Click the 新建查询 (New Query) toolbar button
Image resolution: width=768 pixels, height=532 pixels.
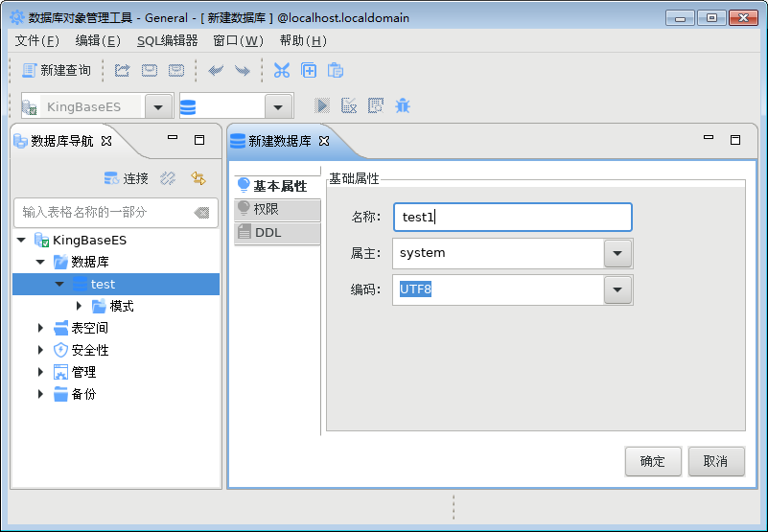(57, 71)
